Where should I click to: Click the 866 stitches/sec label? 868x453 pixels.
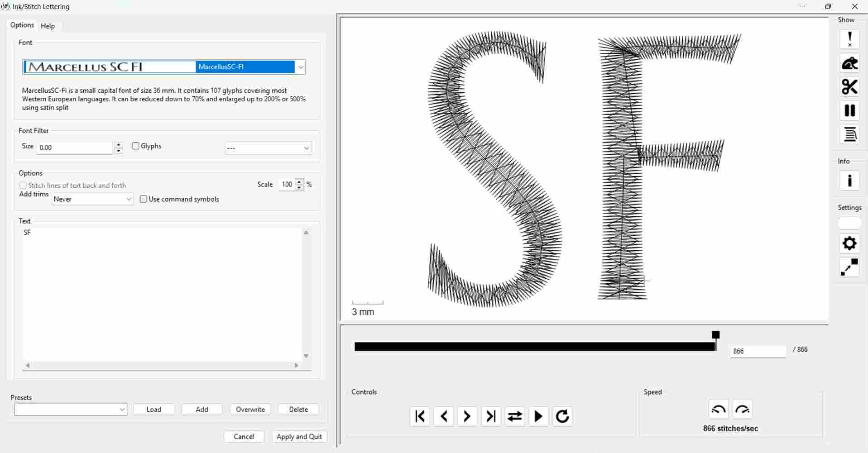pyautogui.click(x=730, y=429)
